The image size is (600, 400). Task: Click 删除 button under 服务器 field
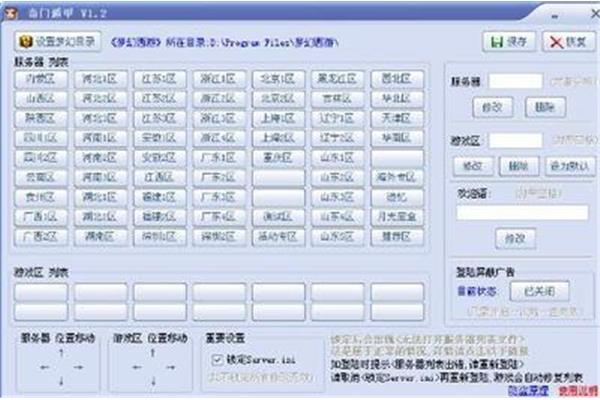(545, 107)
